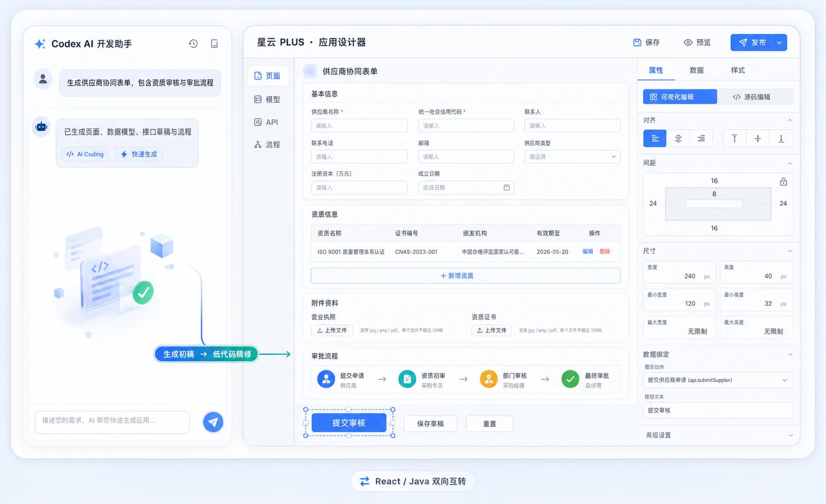
Task: Click 重置 button
Action: [489, 424]
